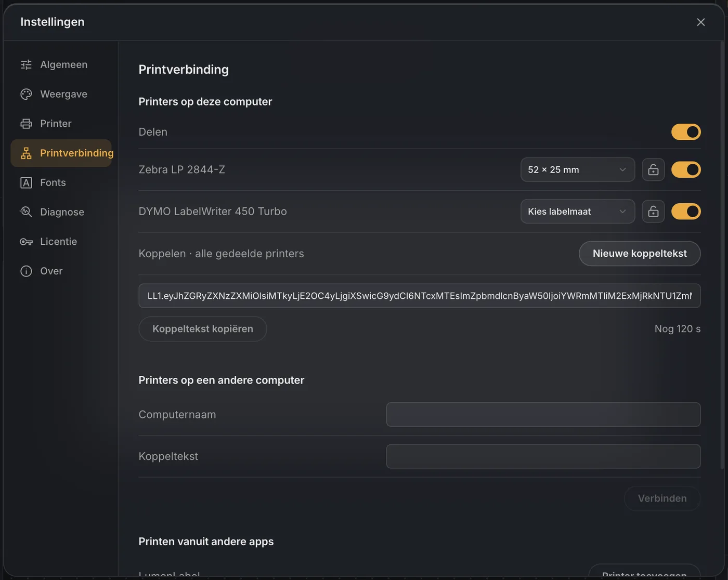The image size is (728, 580).
Task: Close the Instellingen dialog
Action: tap(700, 22)
